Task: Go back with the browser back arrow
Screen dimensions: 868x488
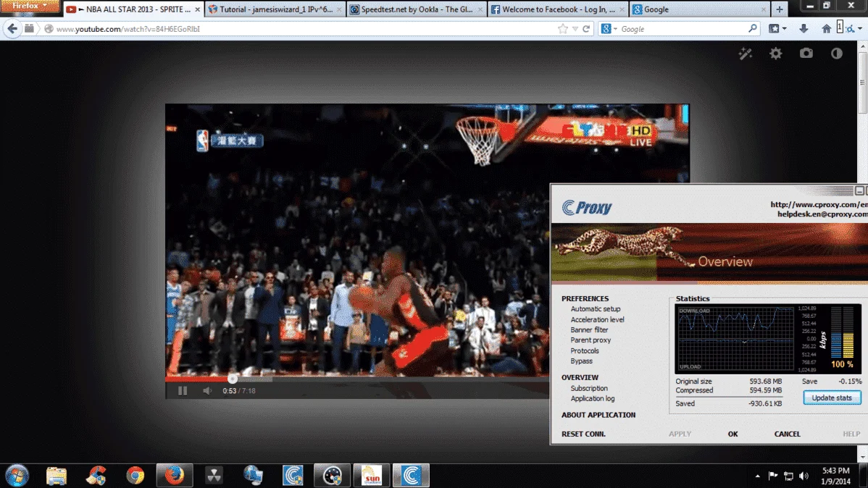Action: [12, 29]
